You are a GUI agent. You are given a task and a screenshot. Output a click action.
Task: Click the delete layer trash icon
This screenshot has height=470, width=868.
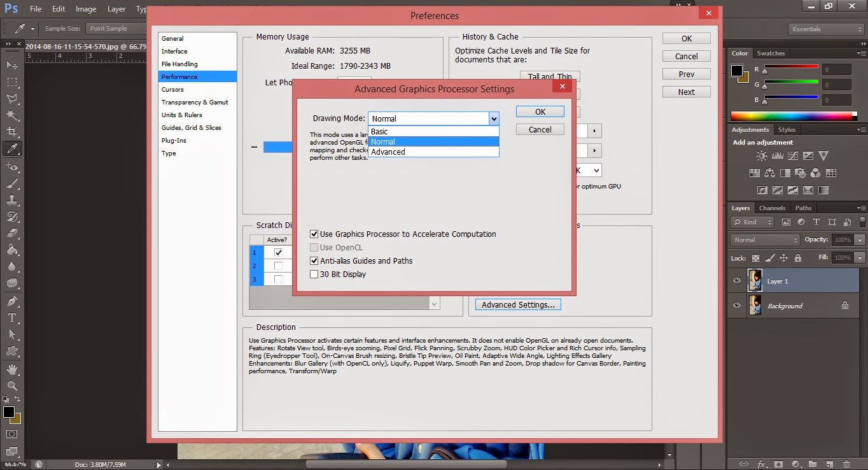845,464
